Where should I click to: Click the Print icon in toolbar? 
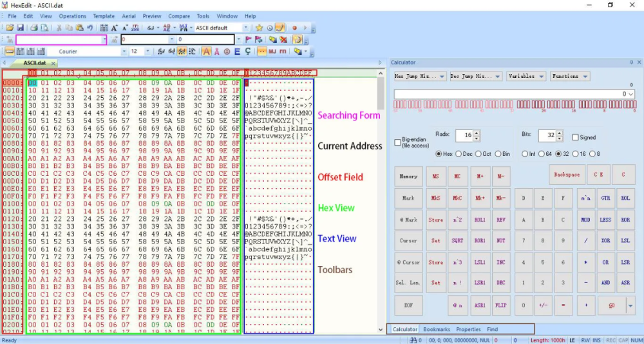click(34, 28)
